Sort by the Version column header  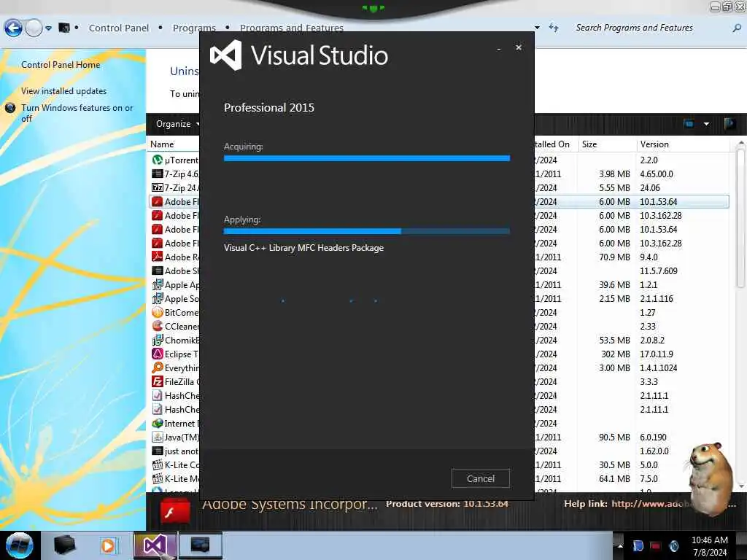(683, 144)
